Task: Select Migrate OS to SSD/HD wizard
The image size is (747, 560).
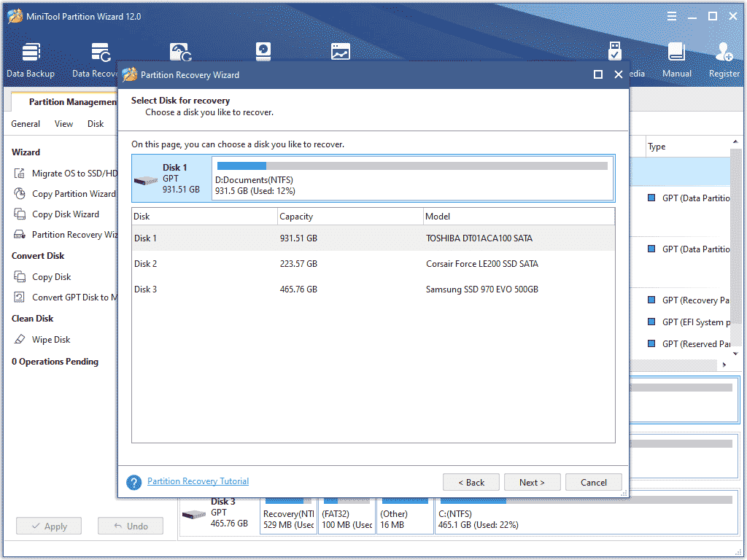Action: point(69,173)
